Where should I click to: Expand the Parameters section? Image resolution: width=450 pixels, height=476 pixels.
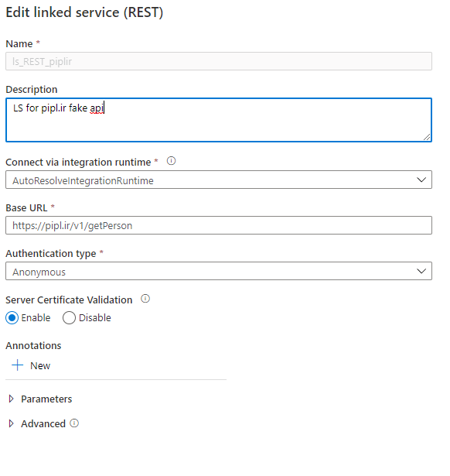46,399
